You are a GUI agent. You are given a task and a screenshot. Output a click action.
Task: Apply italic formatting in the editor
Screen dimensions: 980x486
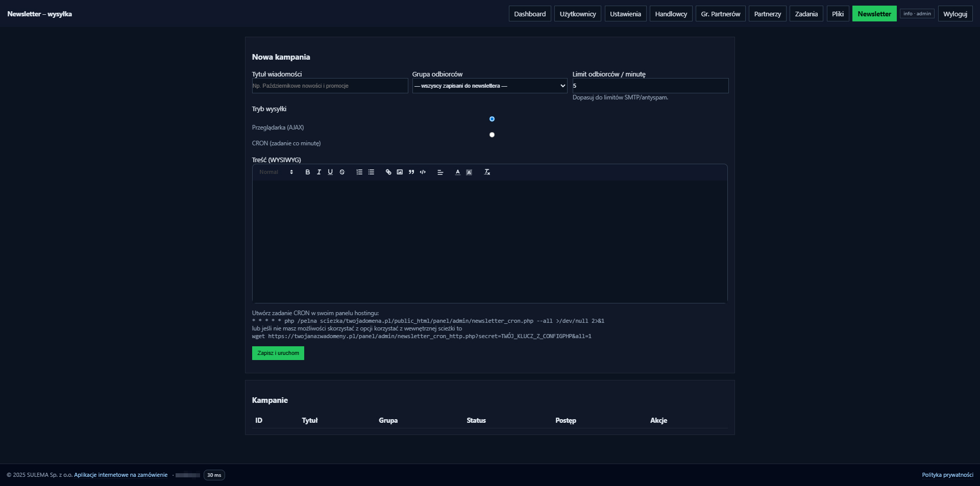coord(319,172)
